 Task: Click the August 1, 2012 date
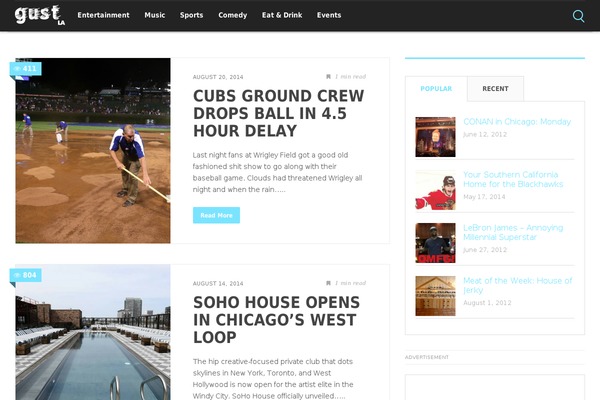coord(487,303)
